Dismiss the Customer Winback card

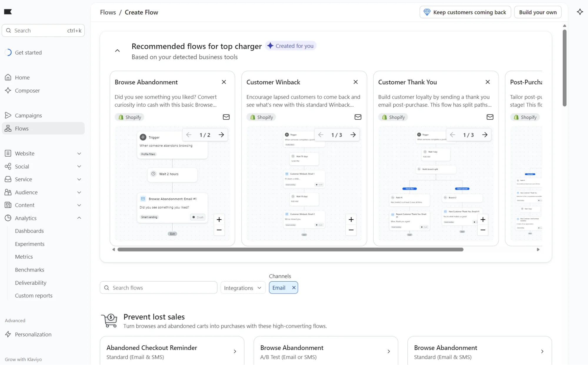(356, 82)
